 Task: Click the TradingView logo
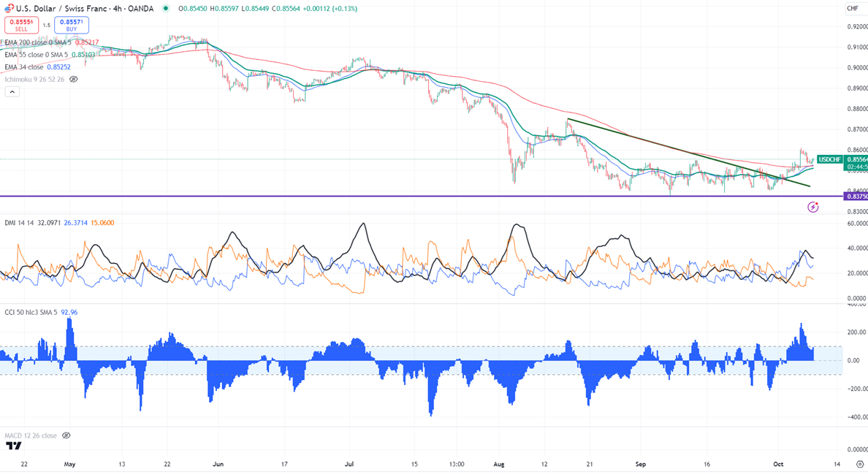[13, 446]
